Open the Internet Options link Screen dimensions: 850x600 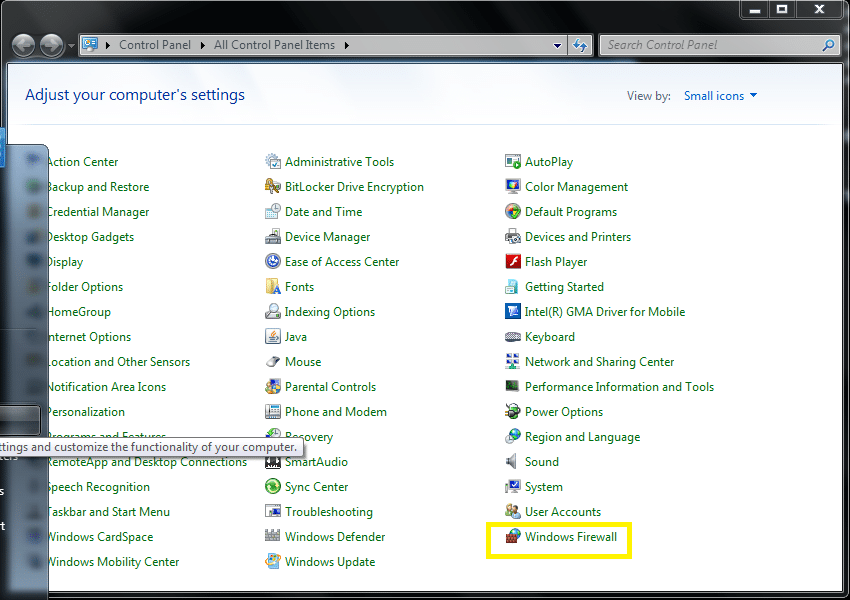coord(89,336)
